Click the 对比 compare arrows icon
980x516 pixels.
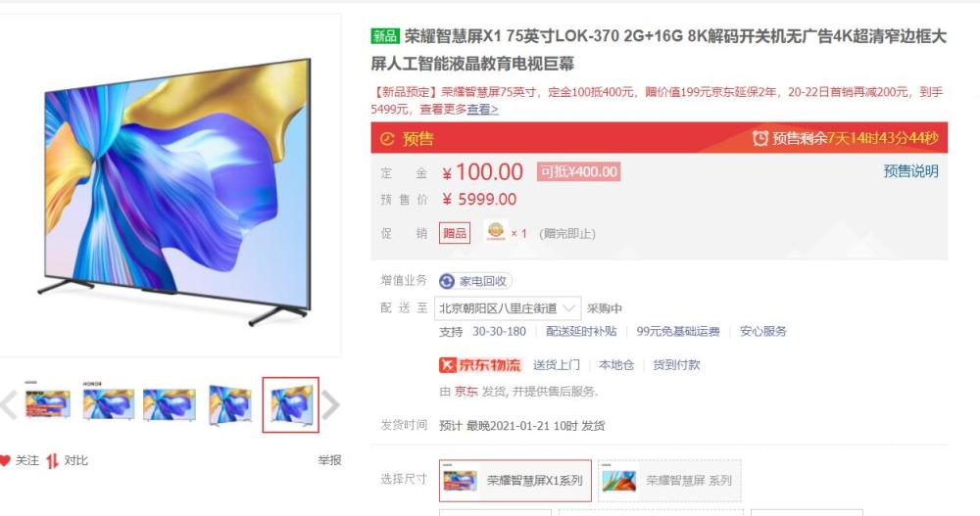point(52,461)
